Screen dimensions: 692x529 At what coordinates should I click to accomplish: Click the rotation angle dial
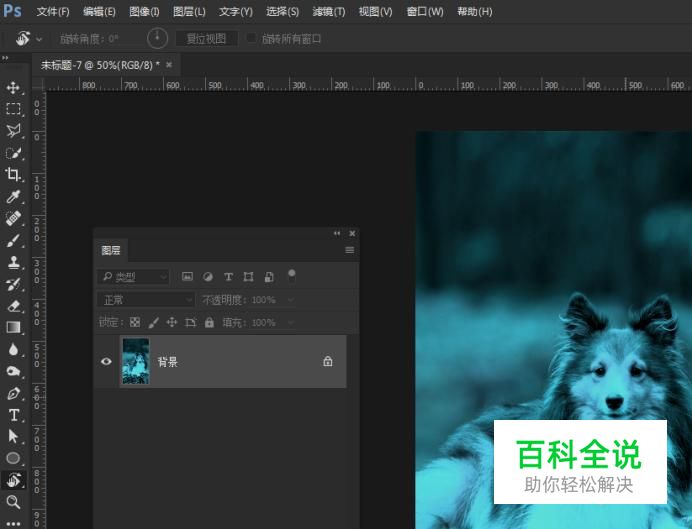point(157,38)
